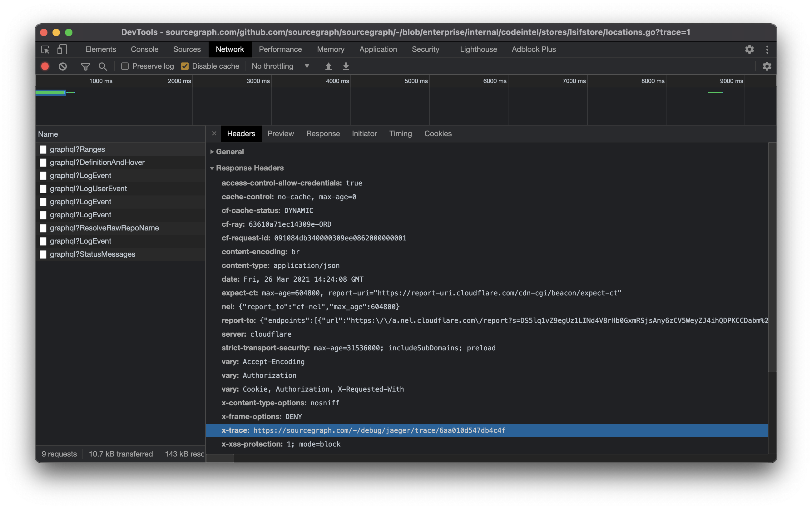Screen dimensions: 812x509
Task: Toggle the device toolbar icon
Action: [x=62, y=49]
